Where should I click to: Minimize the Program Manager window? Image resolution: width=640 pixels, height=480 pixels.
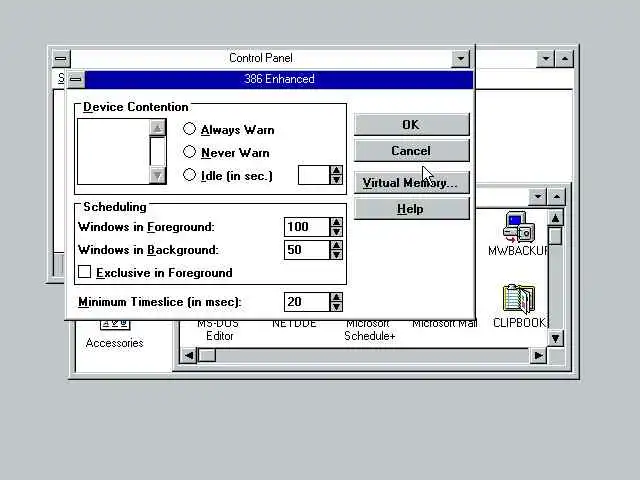546,59
